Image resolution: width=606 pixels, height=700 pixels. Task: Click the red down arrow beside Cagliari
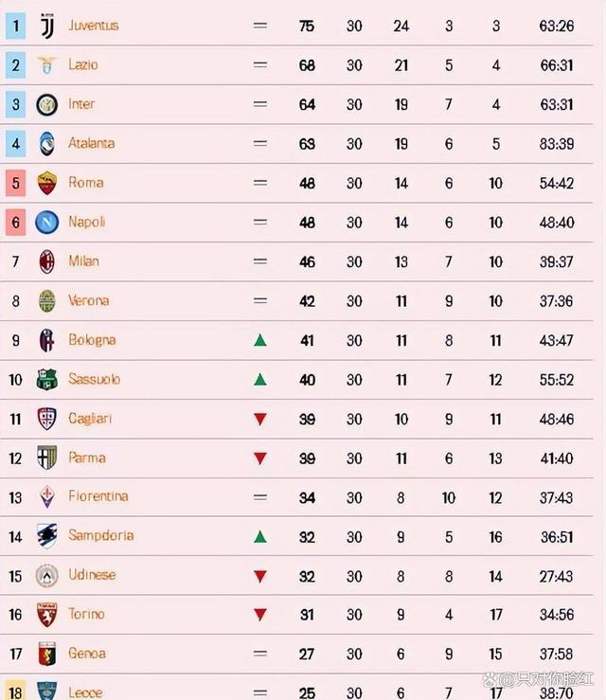[x=260, y=420]
